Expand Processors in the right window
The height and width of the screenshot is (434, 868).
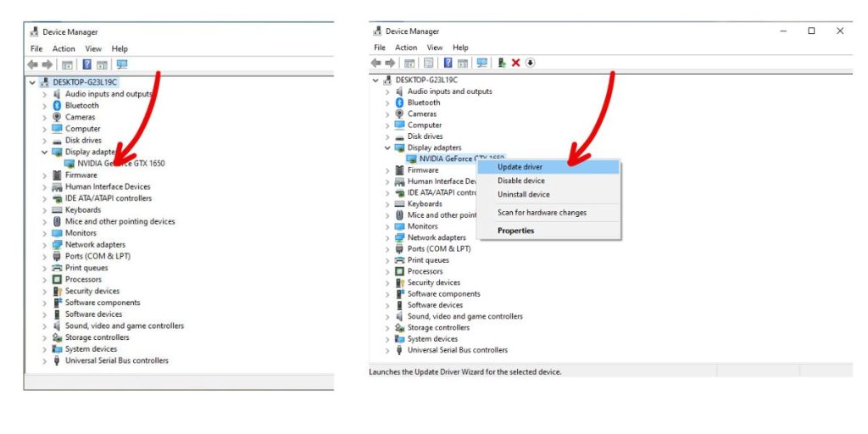tap(387, 271)
